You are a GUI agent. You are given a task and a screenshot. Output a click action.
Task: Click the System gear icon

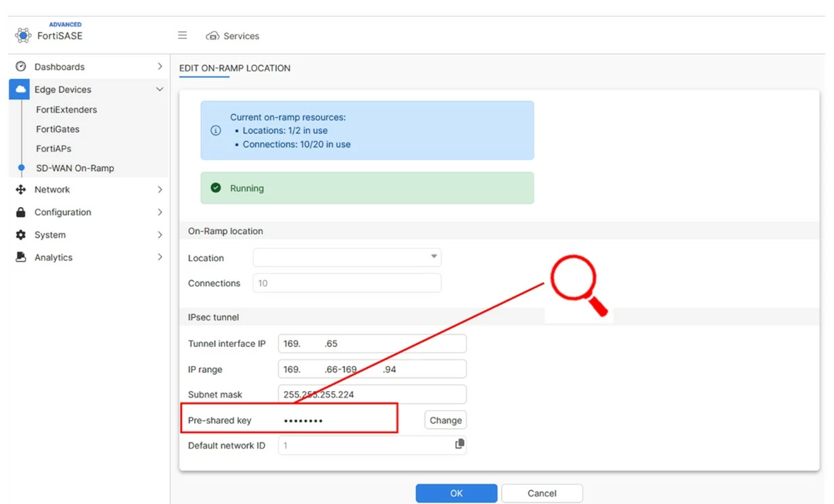coord(21,235)
